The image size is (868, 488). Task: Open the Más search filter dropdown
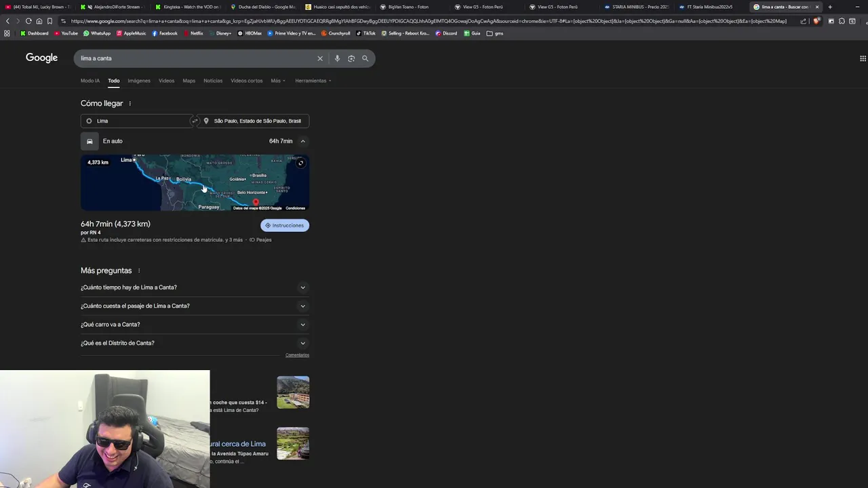tap(278, 81)
